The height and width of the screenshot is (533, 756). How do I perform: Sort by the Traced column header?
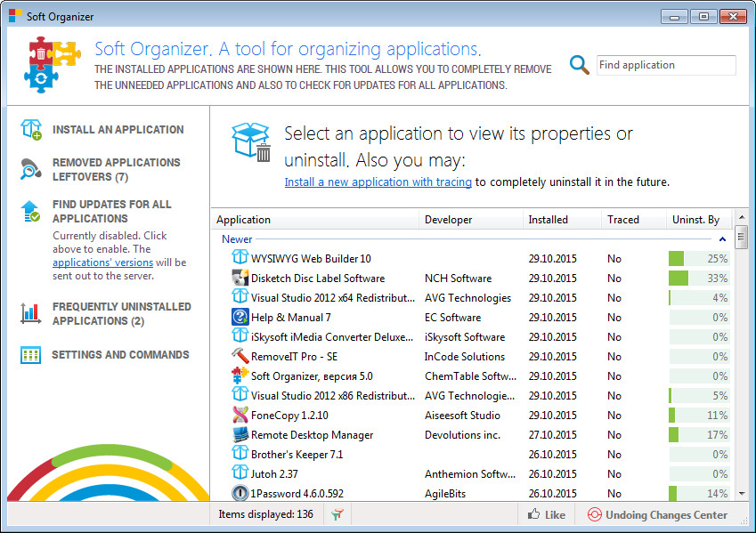click(x=634, y=220)
